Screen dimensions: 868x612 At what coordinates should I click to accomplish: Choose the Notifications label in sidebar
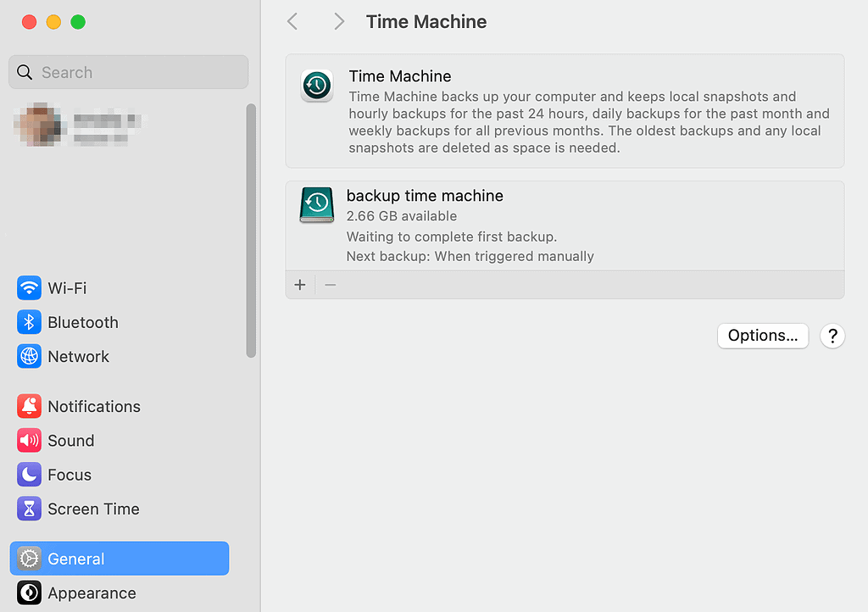point(94,407)
